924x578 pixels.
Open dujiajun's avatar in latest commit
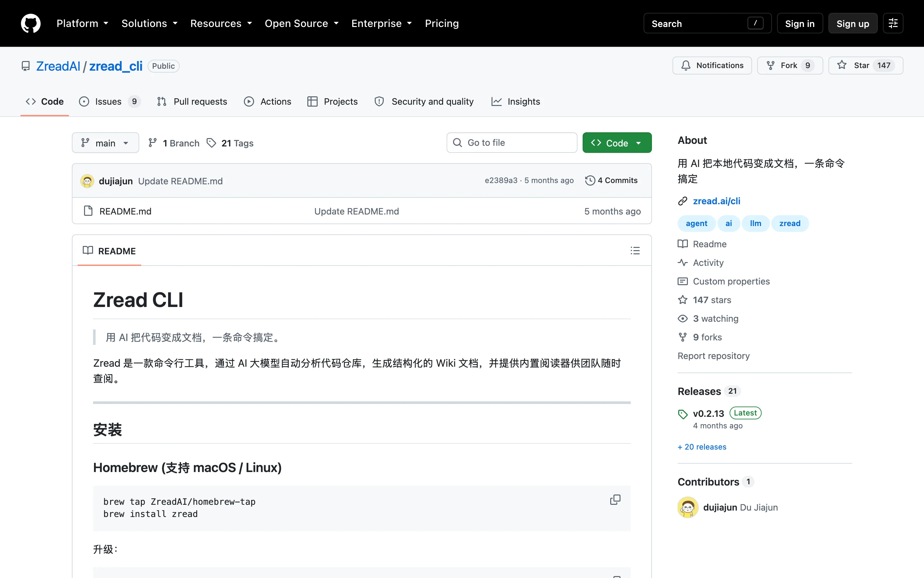pyautogui.click(x=87, y=181)
